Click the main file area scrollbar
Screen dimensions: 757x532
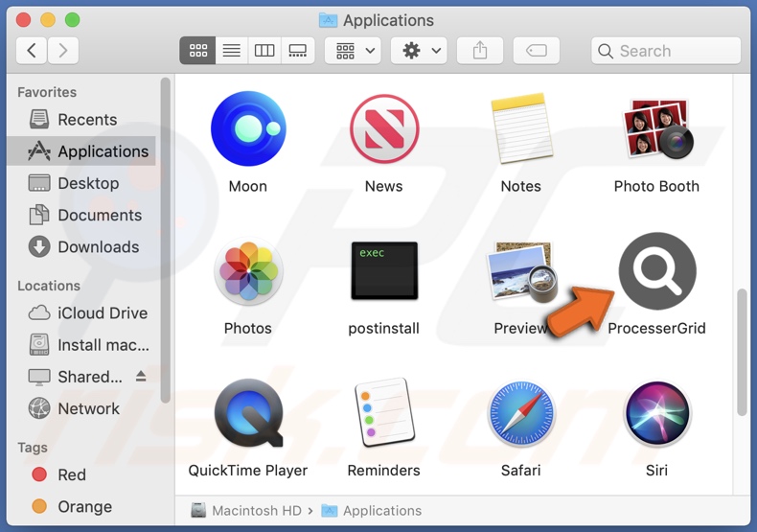[742, 353]
